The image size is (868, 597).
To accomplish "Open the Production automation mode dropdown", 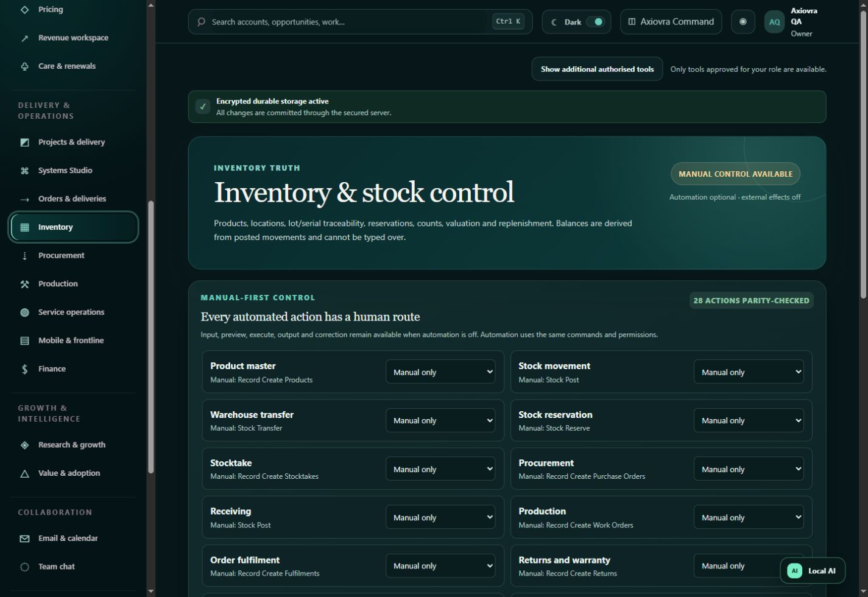I will (x=749, y=517).
